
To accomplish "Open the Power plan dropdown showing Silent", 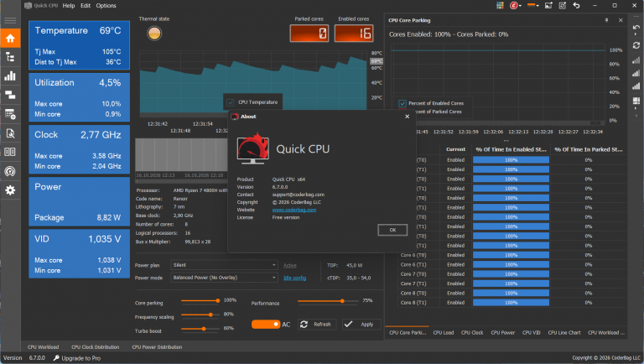I will 225,265.
